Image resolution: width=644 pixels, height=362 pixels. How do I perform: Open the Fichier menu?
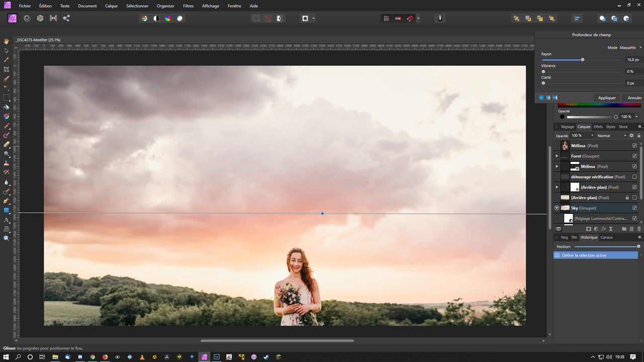click(x=25, y=6)
